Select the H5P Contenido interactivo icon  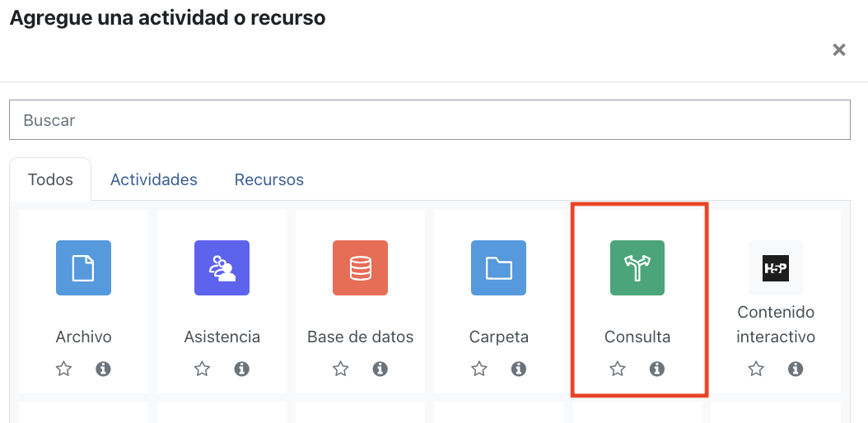point(776,267)
